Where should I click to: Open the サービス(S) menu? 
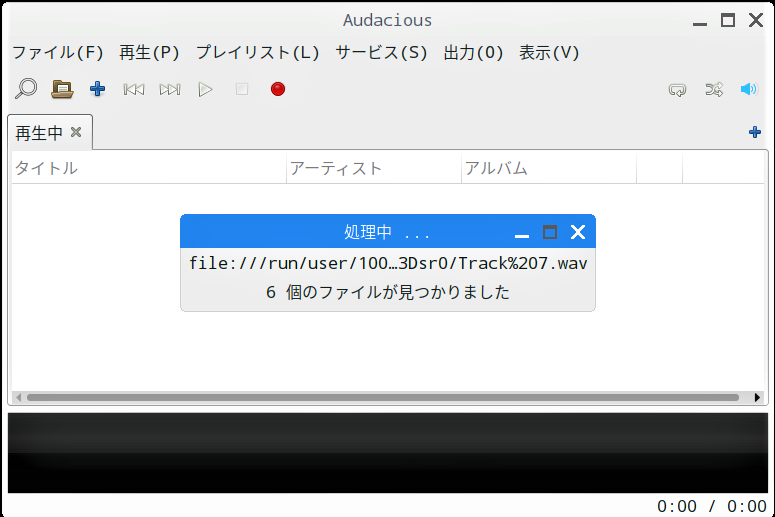pyautogui.click(x=381, y=52)
